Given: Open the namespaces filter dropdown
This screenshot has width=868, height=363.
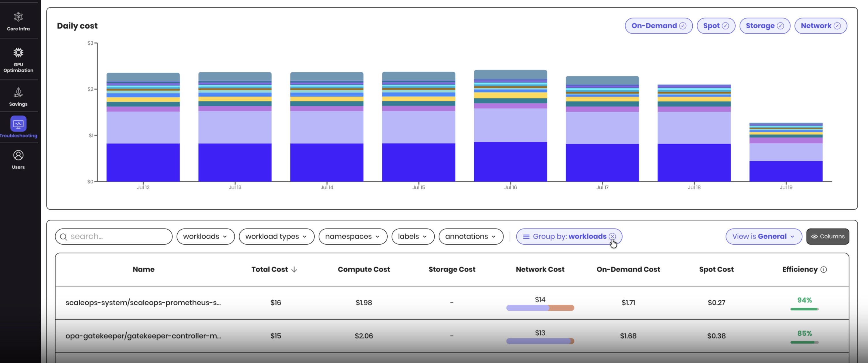Looking at the screenshot, I should point(353,237).
